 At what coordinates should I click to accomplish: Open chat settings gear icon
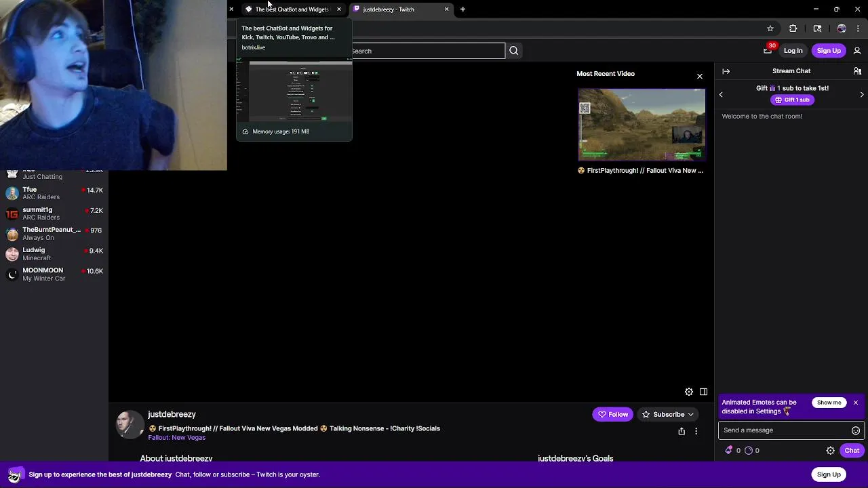point(830,451)
